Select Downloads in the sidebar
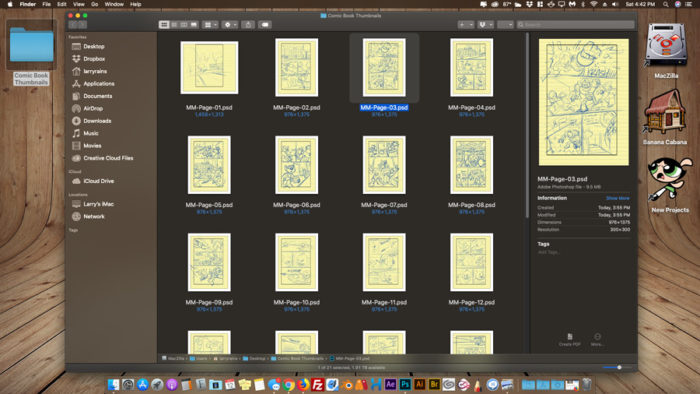Image resolution: width=700 pixels, height=394 pixels. pyautogui.click(x=97, y=121)
